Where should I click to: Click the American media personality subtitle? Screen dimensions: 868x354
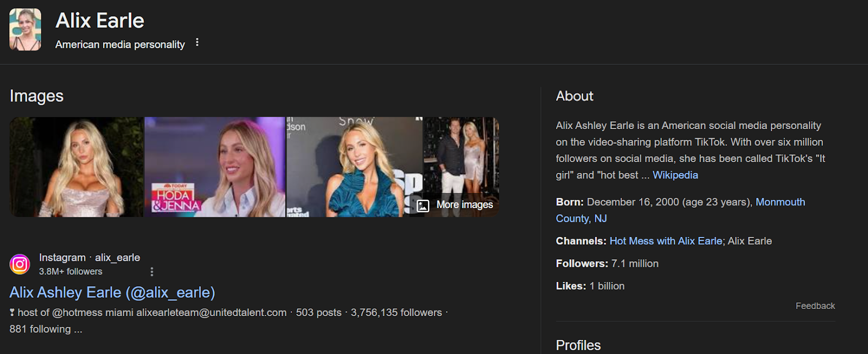click(x=120, y=44)
